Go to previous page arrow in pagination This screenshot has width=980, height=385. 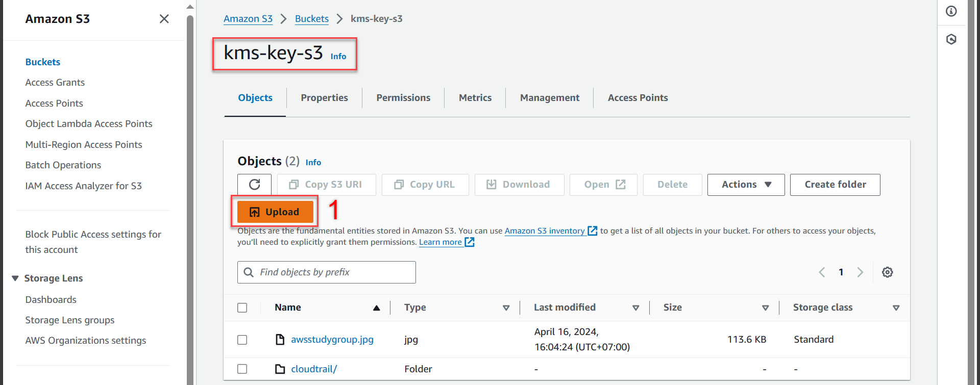coord(822,272)
